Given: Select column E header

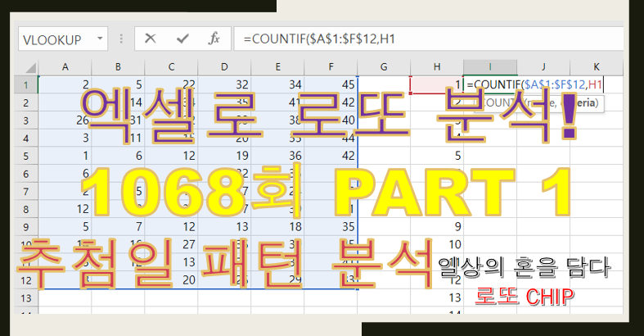Looking at the screenshot, I should pos(277,67).
